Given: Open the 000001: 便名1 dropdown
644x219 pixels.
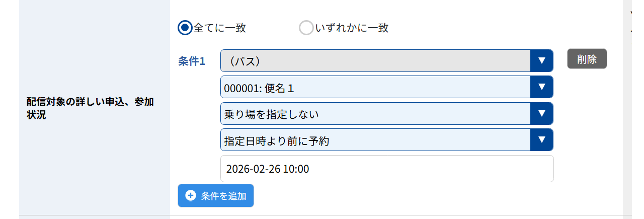Looking at the screenshot, I should (387, 87).
